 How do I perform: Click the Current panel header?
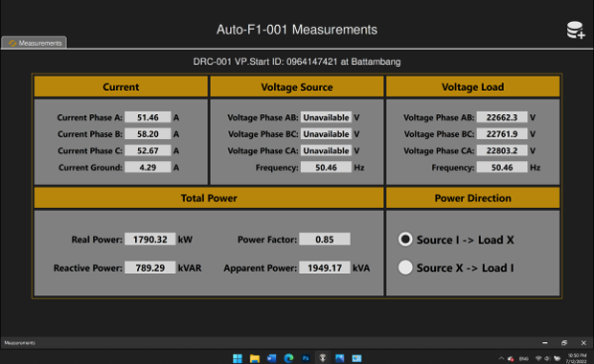click(x=121, y=87)
